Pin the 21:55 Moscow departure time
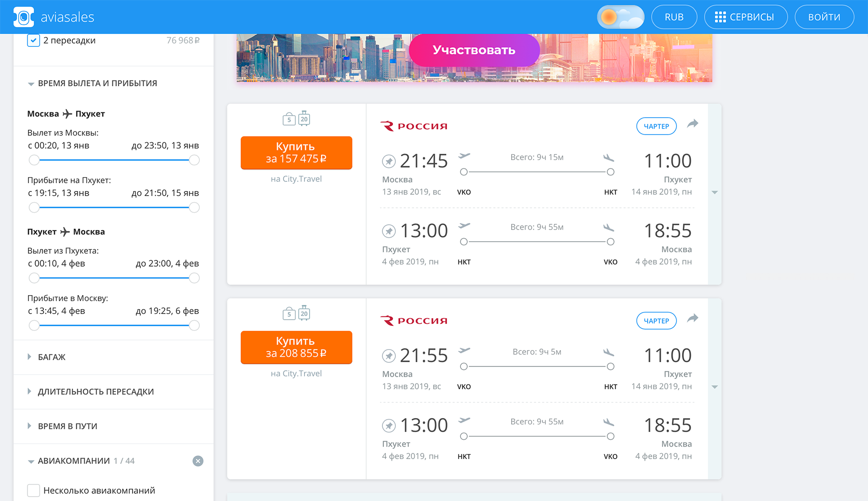 389,356
